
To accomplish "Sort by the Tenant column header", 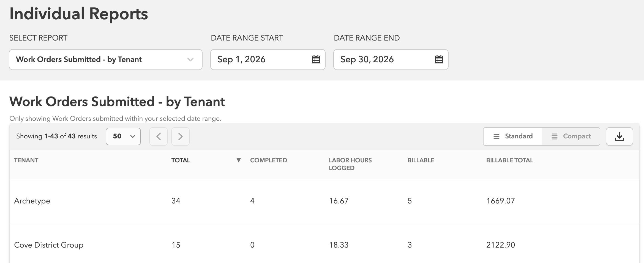I will pos(26,160).
